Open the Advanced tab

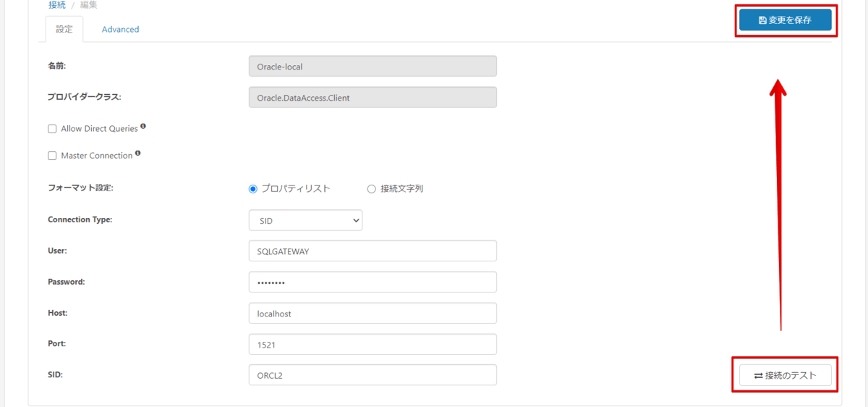[120, 30]
